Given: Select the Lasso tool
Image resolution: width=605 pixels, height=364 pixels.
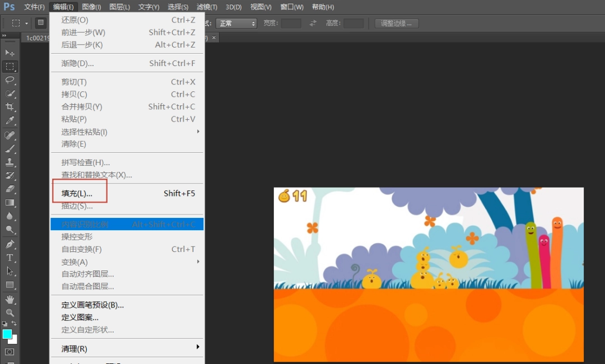Looking at the screenshot, I should (x=10, y=80).
